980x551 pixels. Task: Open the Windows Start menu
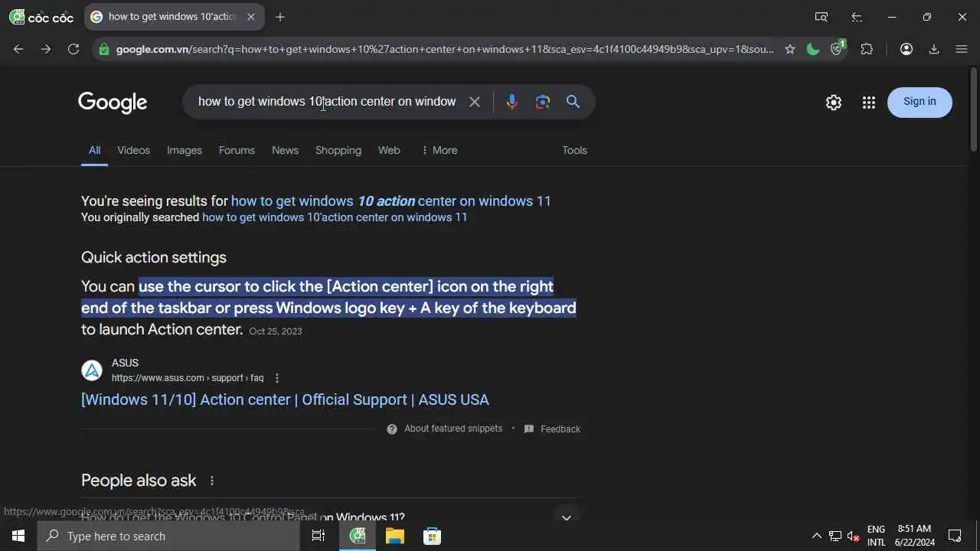pos(18,536)
